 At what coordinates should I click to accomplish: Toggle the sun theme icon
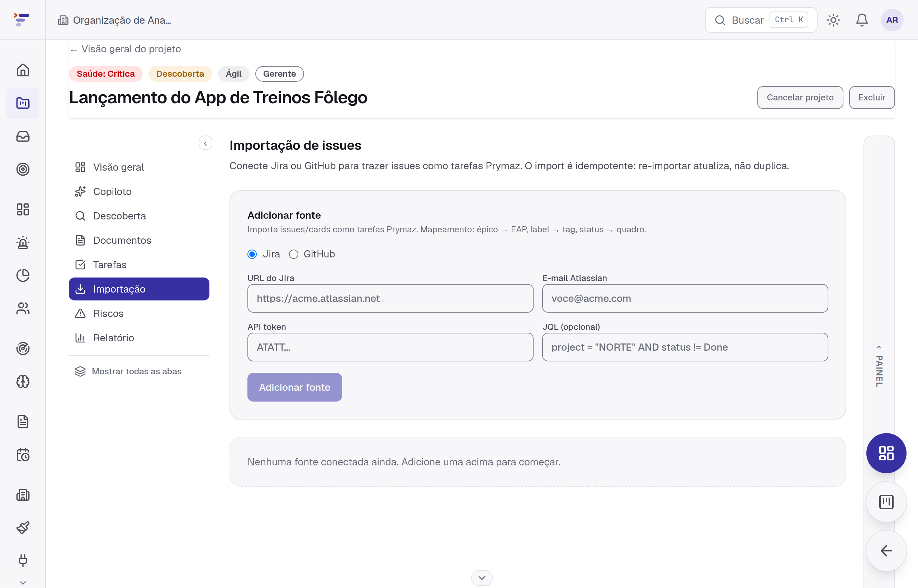[833, 20]
